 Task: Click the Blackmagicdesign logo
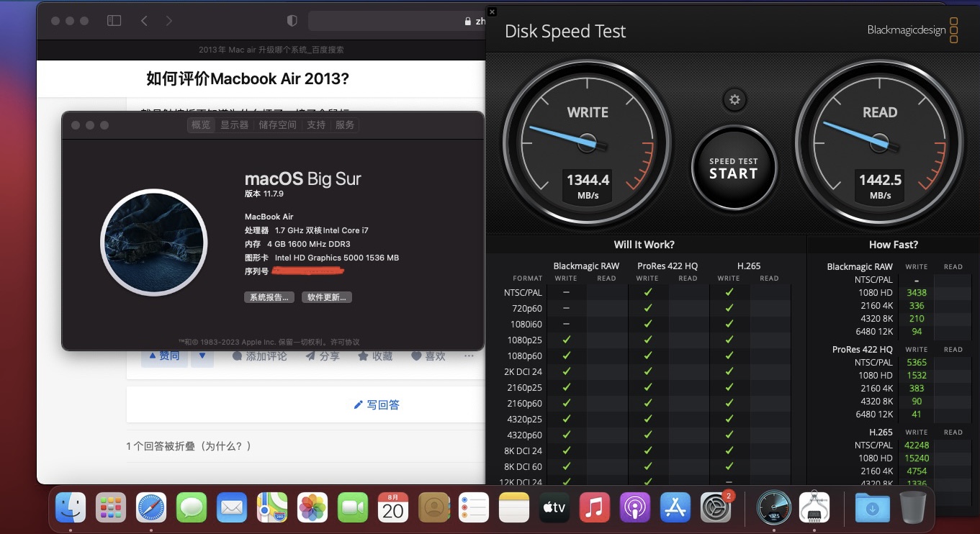tap(913, 30)
